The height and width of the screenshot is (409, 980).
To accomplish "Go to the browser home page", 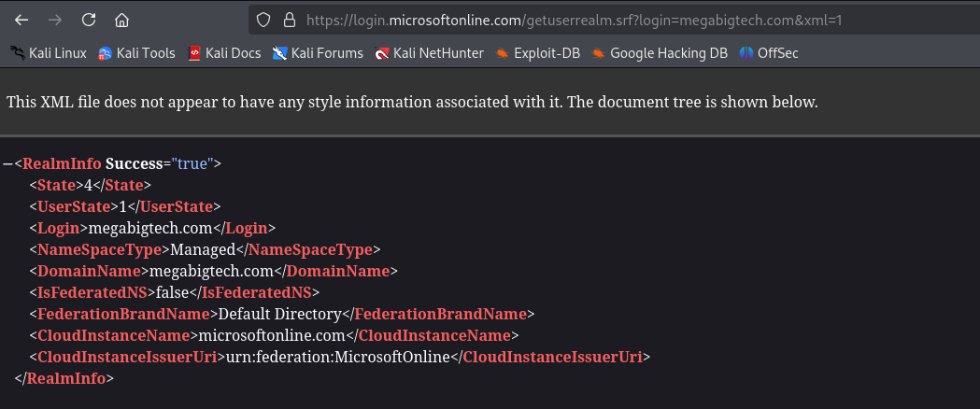I will [x=121, y=20].
